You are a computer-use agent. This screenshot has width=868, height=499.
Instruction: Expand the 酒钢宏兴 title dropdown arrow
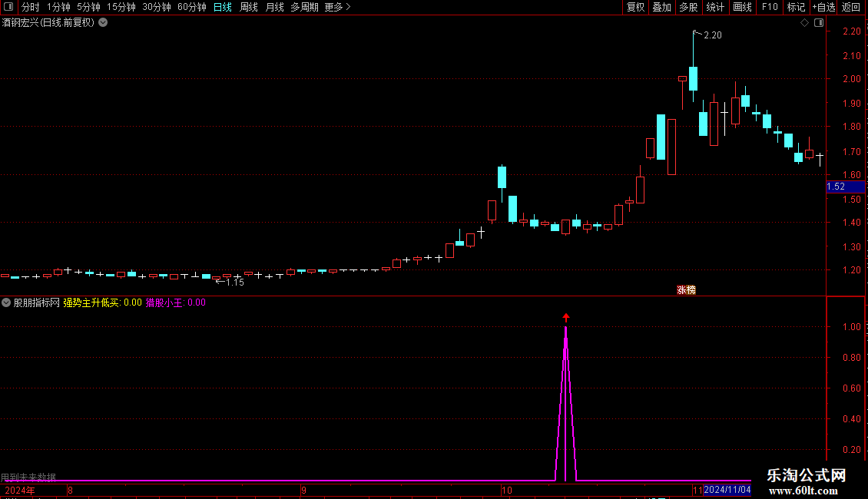tap(103, 23)
